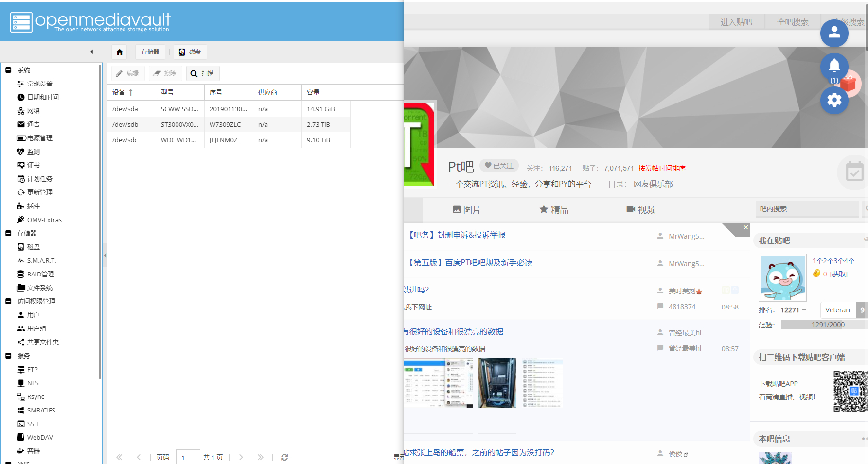Open 百度PT吧吧规及新手必读 post
This screenshot has height=464, width=868.
469,263
